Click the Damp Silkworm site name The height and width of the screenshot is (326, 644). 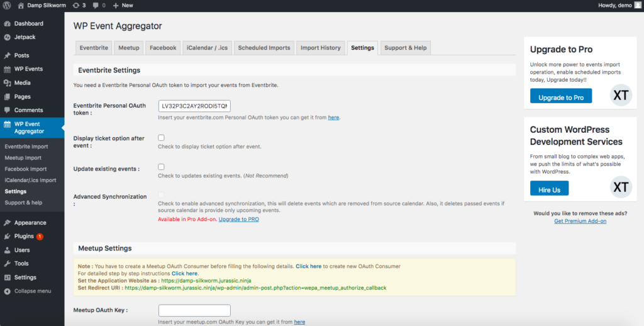[47, 5]
